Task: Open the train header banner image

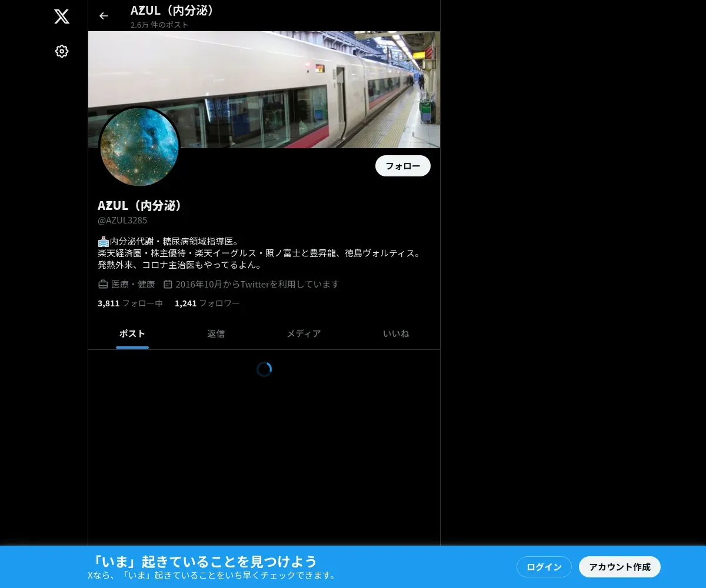Action: [x=264, y=89]
